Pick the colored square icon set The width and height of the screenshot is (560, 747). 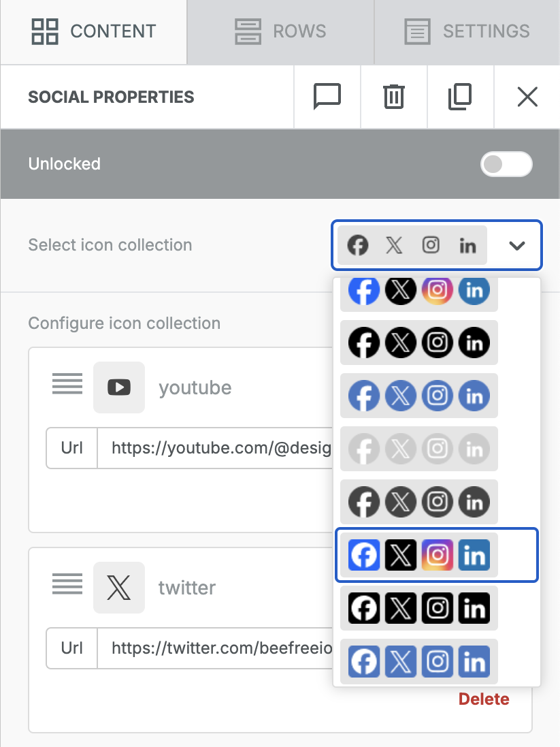click(418, 556)
